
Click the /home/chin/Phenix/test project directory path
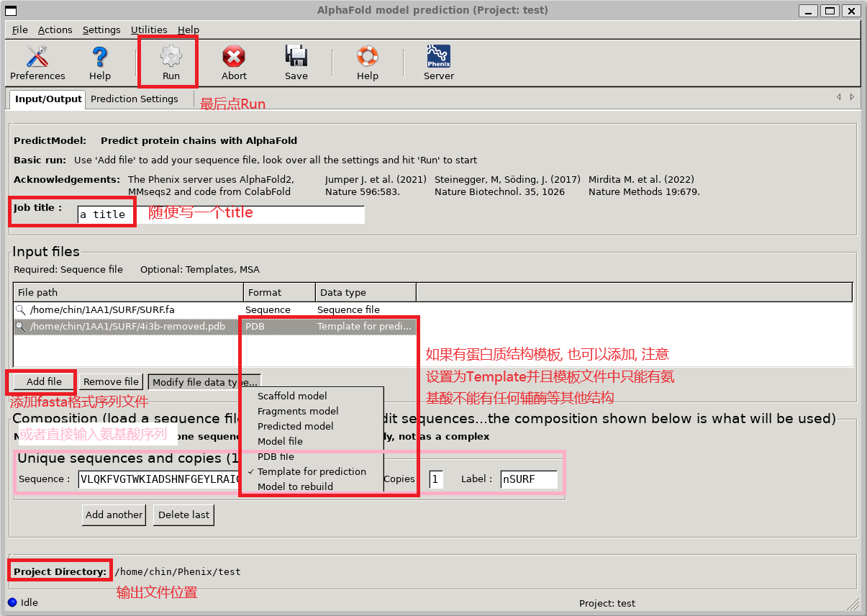point(177,571)
